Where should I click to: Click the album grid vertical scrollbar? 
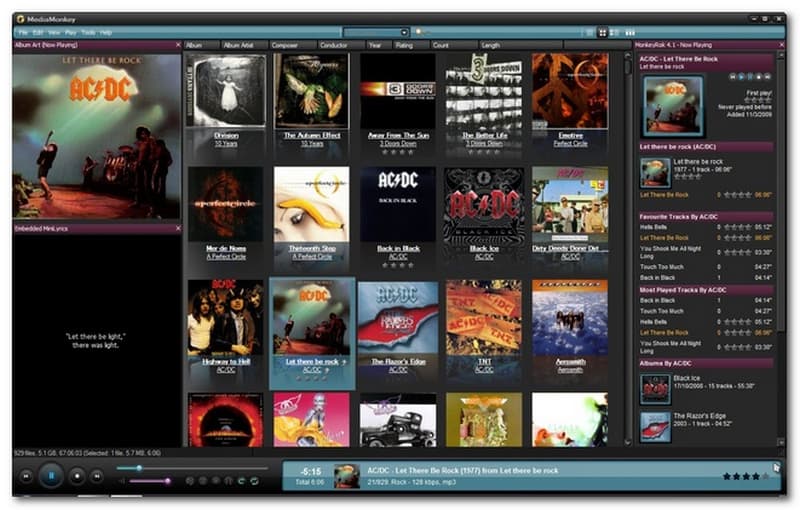(x=628, y=248)
